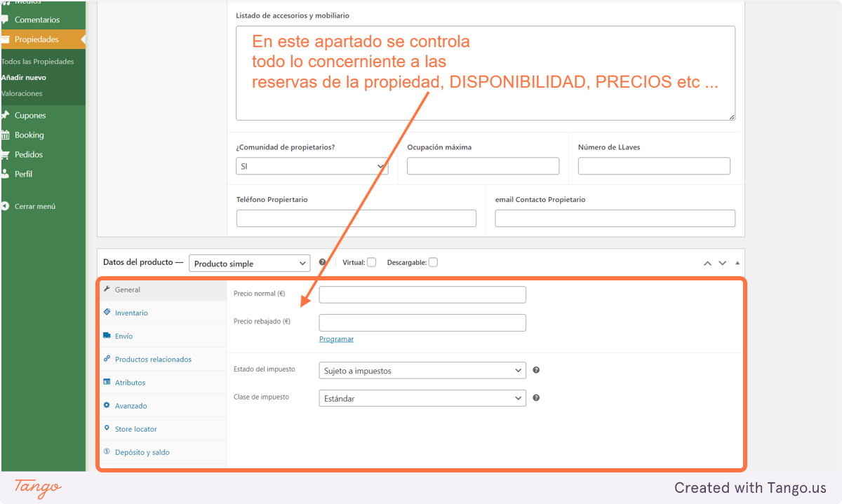Viewport: 842px width, 504px height.
Task: Move Datos del producto panel down
Action: tap(723, 263)
